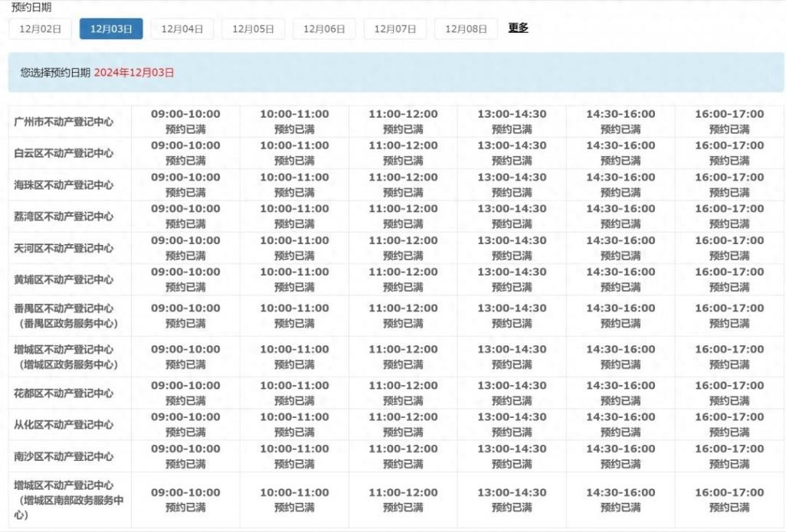Click 广州市 row 13:00-14:30 slot
786x532 pixels.
click(x=512, y=121)
